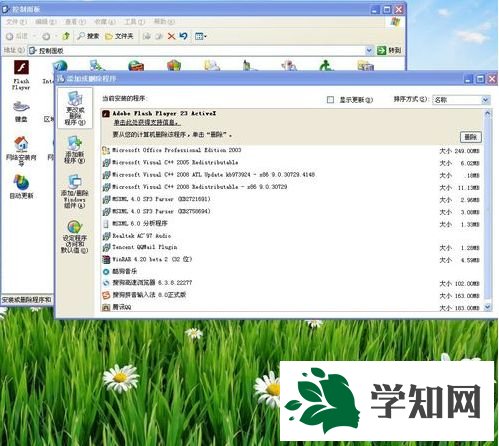Select 添加/删除 Windows 组件 in sidebar
Screen dimensions: 499x446
75,191
